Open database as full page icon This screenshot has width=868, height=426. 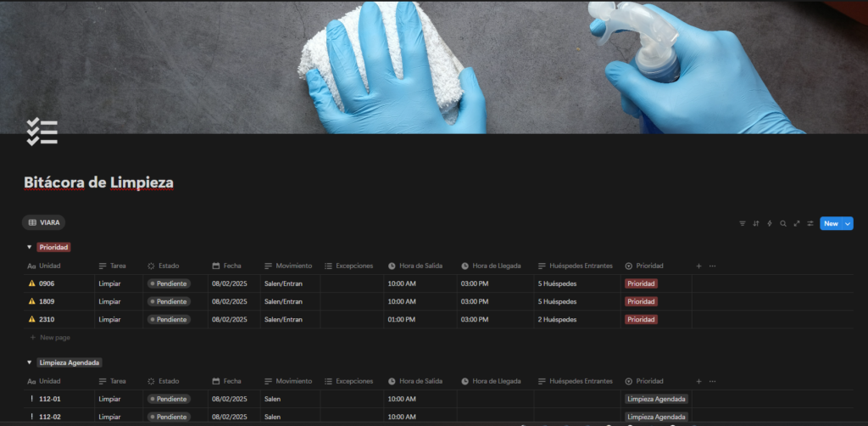tap(797, 223)
